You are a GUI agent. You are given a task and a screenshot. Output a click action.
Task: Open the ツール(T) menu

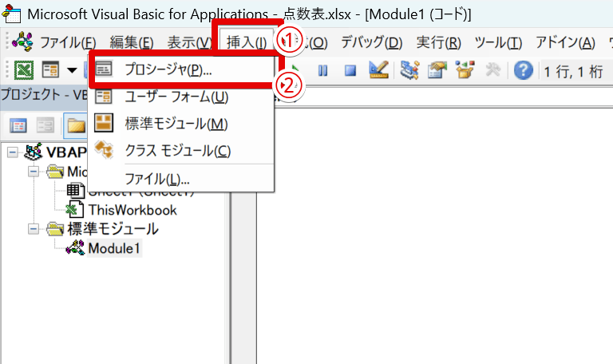[498, 42]
